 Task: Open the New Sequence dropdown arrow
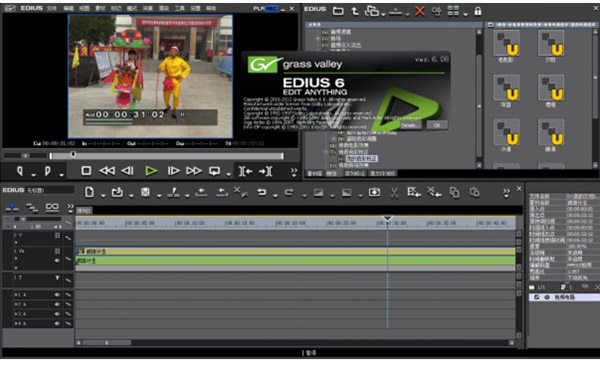(103, 195)
